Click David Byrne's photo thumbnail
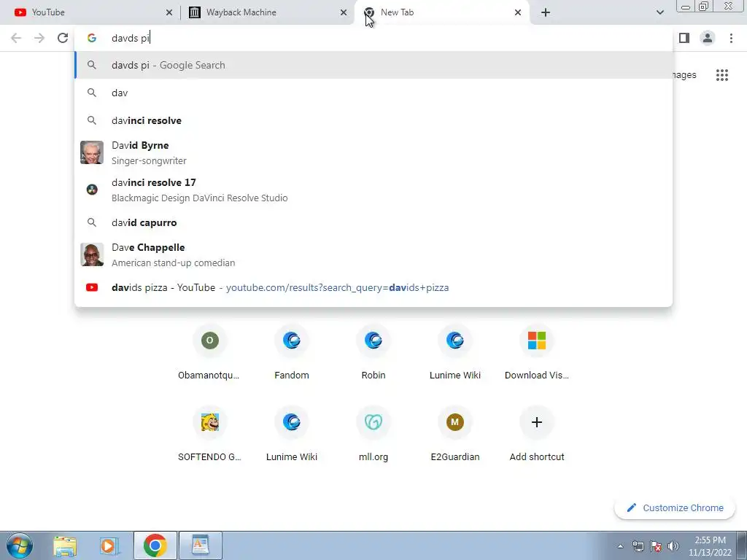 click(x=92, y=152)
